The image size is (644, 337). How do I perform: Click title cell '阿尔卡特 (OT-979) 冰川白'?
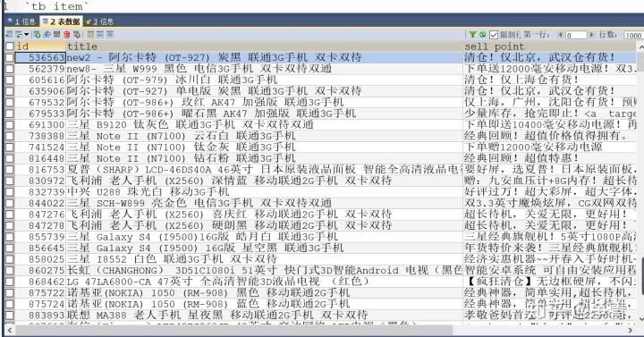click(265, 80)
